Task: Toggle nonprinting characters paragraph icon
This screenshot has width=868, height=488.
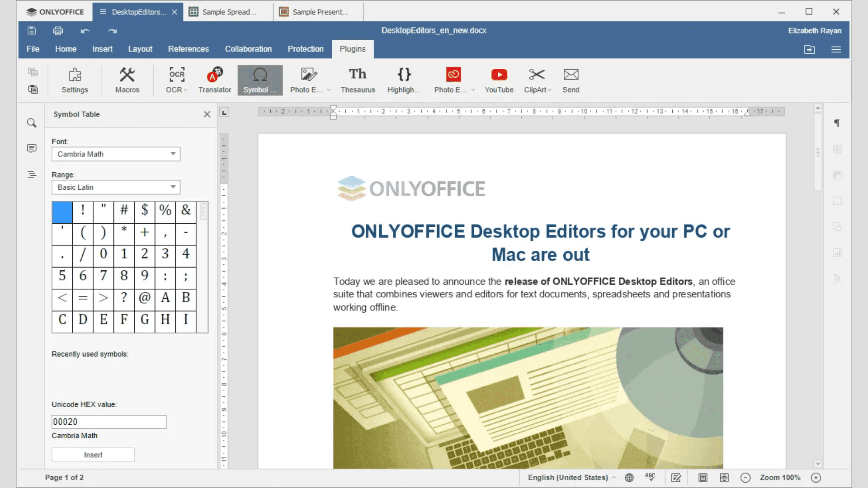Action: 837,123
